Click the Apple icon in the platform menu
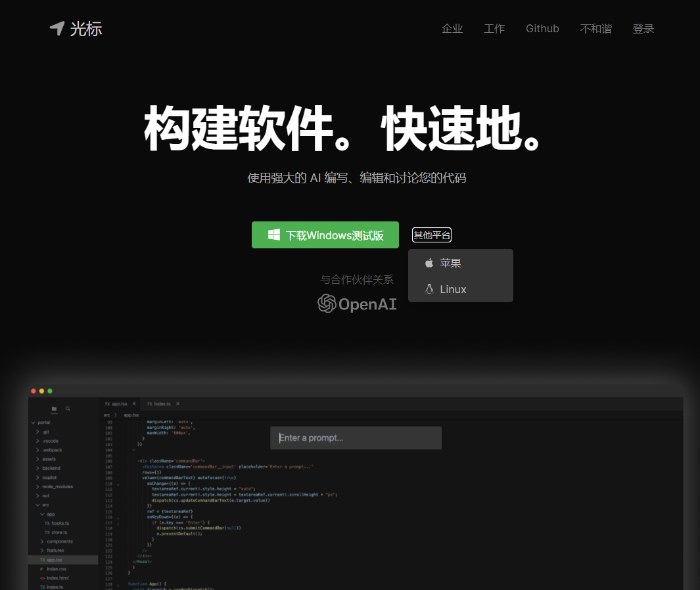 click(x=429, y=263)
